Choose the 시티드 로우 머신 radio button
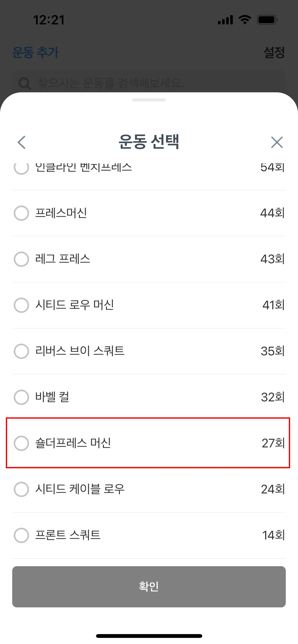Image resolution: width=298 pixels, height=644 pixels. tap(21, 305)
